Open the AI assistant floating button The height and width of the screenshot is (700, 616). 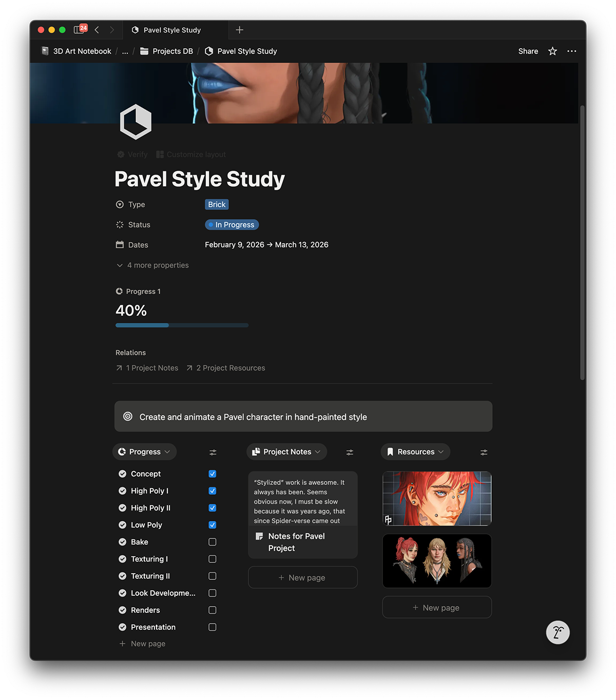(558, 632)
